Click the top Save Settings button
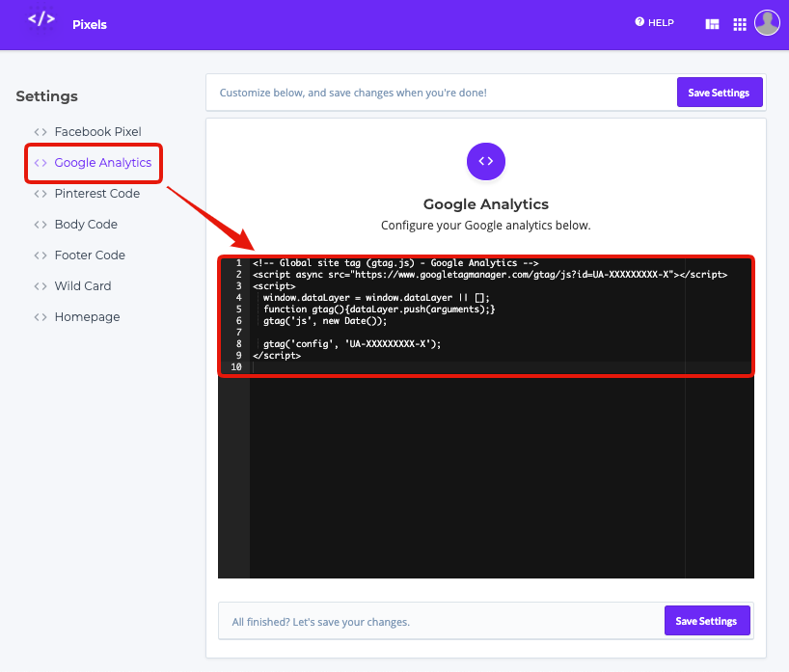The height and width of the screenshot is (672, 789). [x=720, y=92]
